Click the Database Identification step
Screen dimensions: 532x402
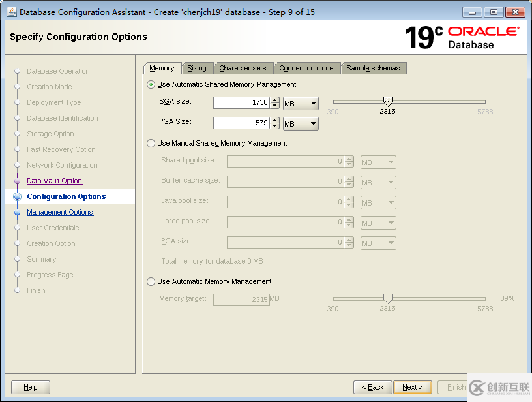coord(63,118)
